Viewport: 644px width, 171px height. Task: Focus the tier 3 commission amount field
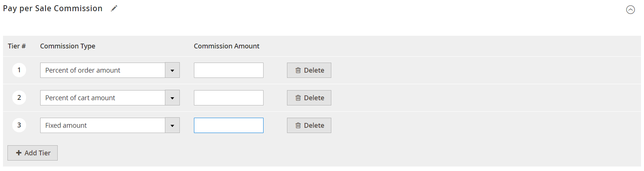pos(229,125)
